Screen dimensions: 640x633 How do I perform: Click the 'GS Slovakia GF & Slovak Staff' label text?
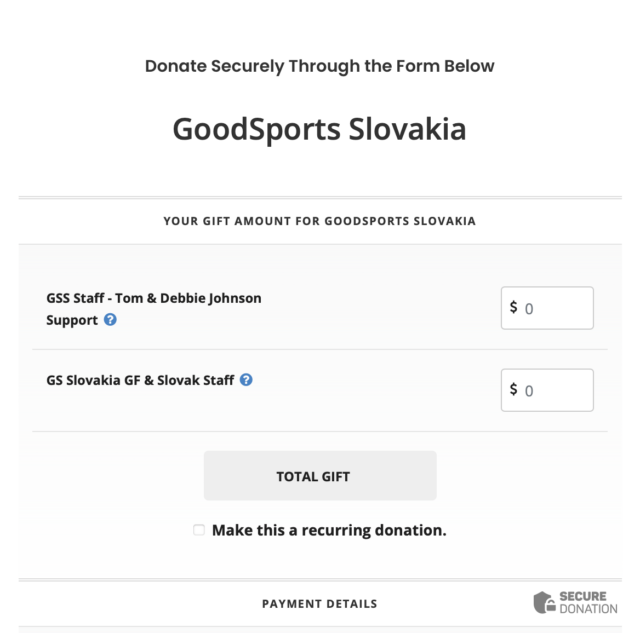pyautogui.click(x=140, y=380)
